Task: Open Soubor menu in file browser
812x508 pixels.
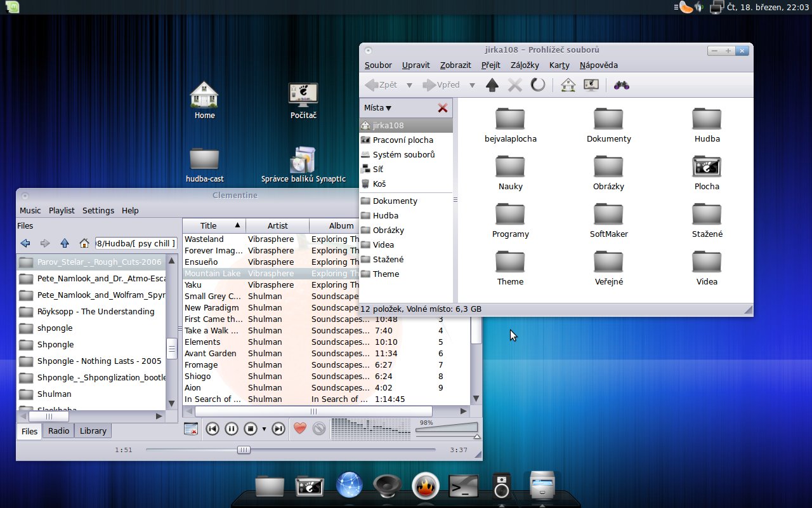Action: (378, 65)
